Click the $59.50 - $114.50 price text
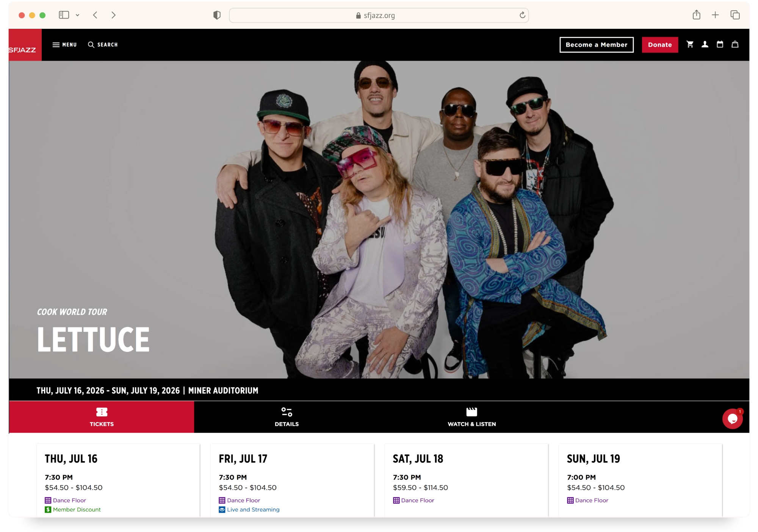Image resolution: width=758 pixels, height=532 pixels. pos(420,488)
